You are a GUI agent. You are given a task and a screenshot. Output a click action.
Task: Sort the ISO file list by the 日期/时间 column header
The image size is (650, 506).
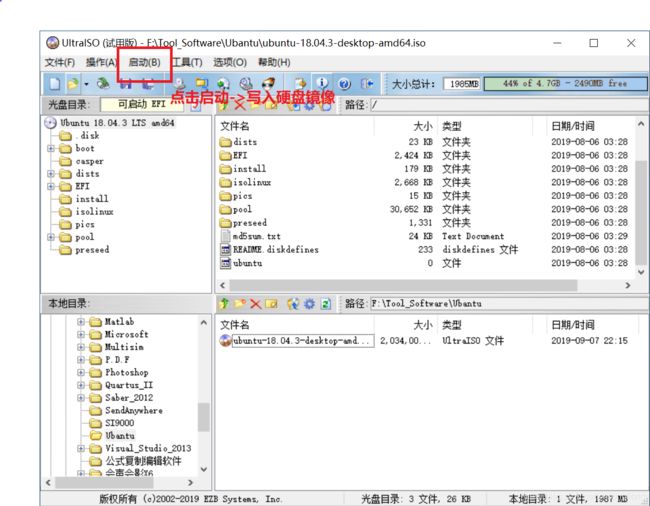[x=589, y=126]
